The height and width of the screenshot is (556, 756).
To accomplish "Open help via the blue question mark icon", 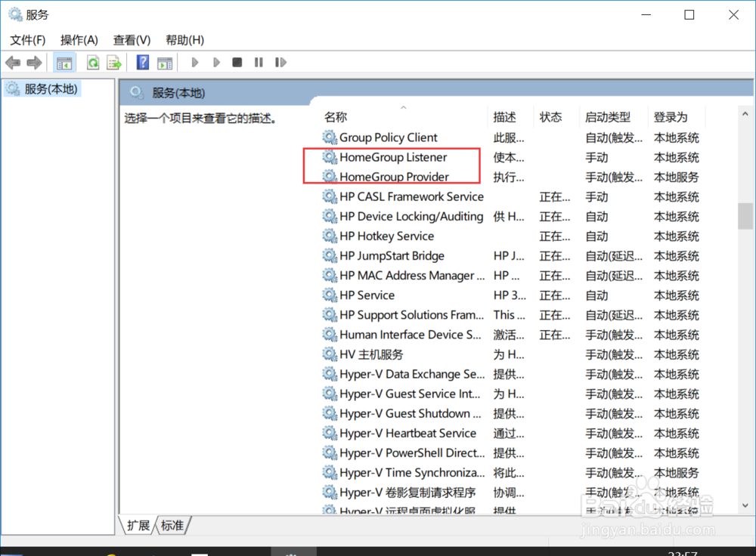I will pyautogui.click(x=142, y=62).
